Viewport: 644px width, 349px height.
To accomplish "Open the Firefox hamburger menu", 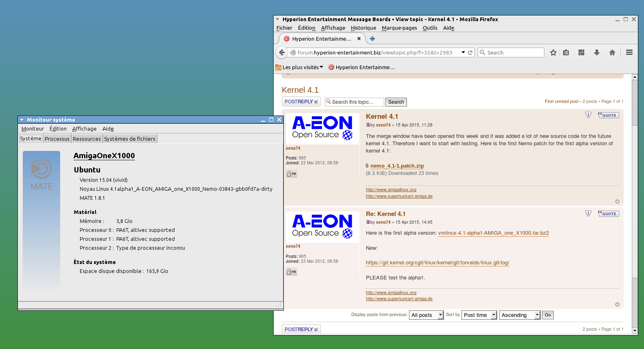I will (629, 52).
